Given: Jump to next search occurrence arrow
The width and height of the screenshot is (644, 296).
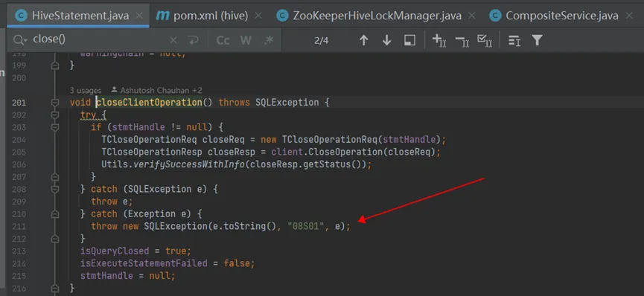Looking at the screenshot, I should pyautogui.click(x=386, y=40).
